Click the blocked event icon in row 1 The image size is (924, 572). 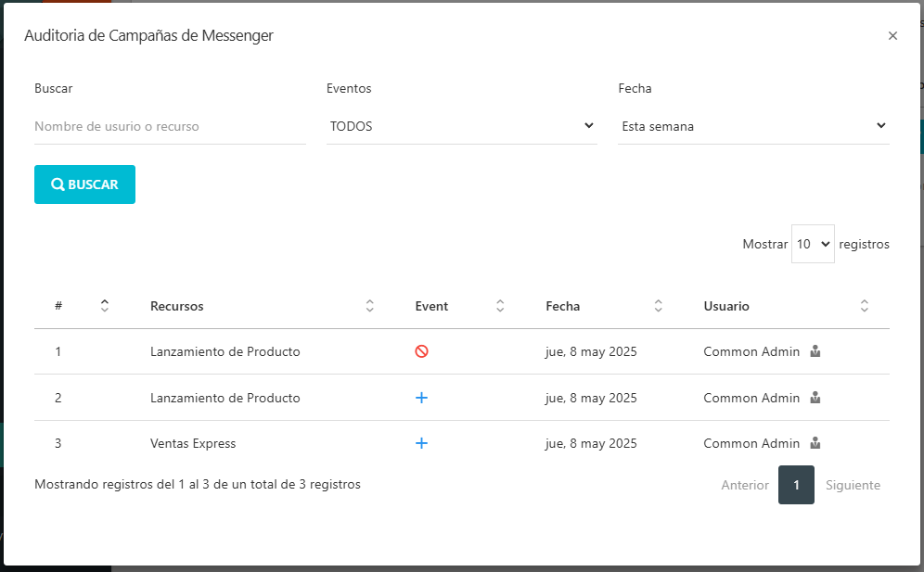point(421,352)
